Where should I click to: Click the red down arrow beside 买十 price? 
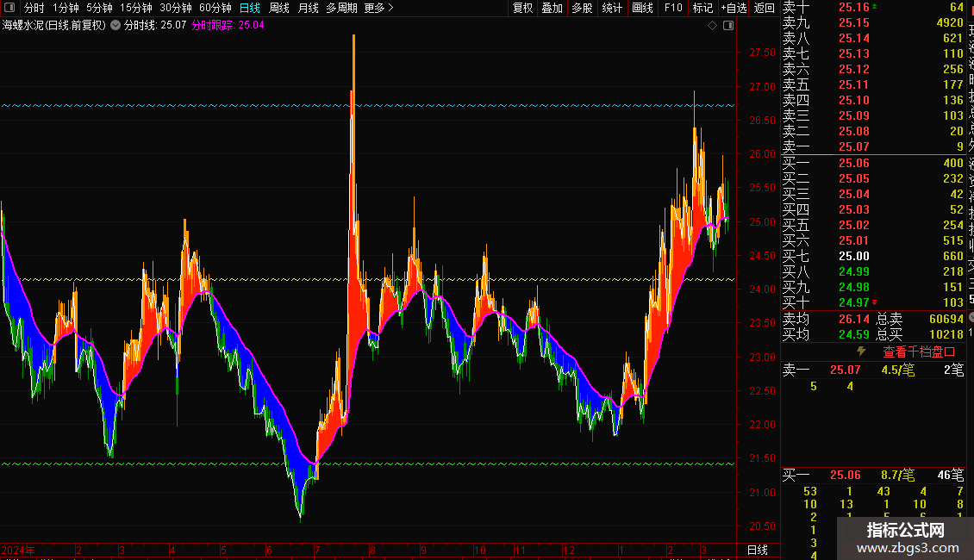tap(876, 302)
